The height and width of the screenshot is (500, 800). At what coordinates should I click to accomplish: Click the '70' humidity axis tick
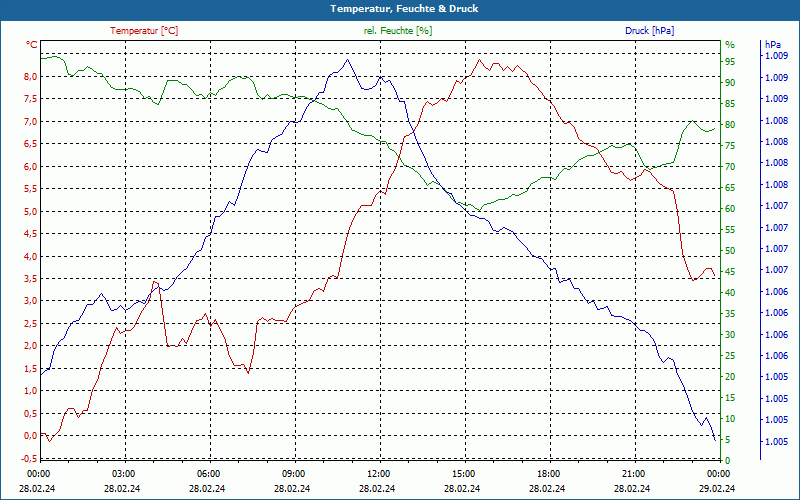pyautogui.click(x=730, y=167)
